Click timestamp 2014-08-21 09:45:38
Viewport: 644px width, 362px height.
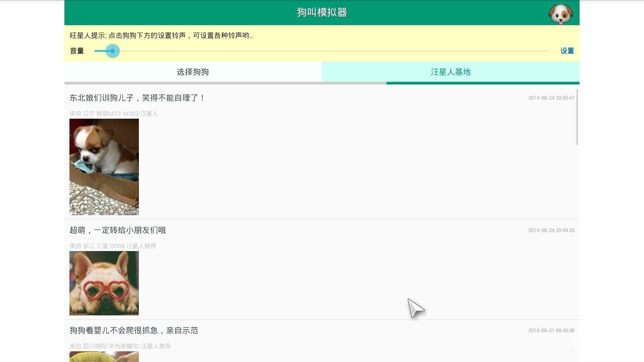551,330
